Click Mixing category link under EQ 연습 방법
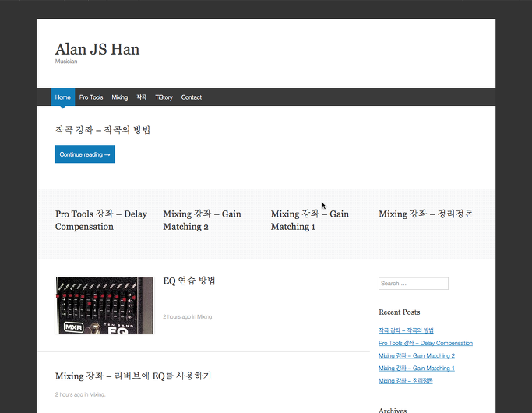Screen dimensions: 532x413 coord(205,317)
